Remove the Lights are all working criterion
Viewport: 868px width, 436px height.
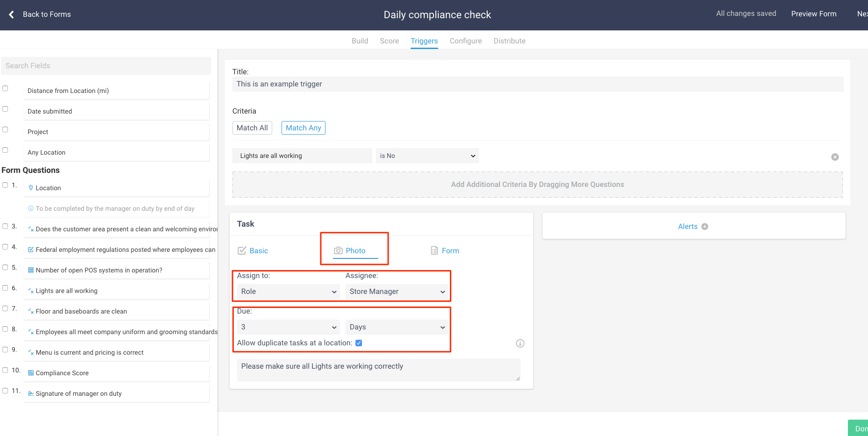click(835, 157)
